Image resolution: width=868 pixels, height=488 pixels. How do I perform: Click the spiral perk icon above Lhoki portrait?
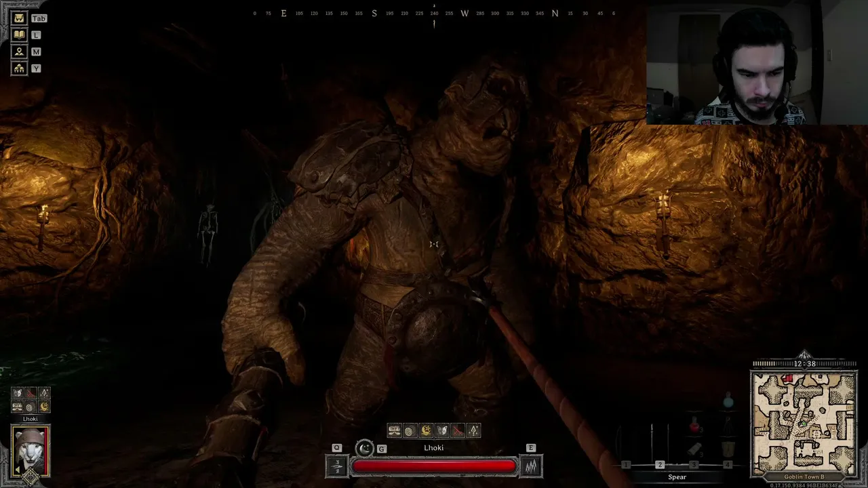31,407
